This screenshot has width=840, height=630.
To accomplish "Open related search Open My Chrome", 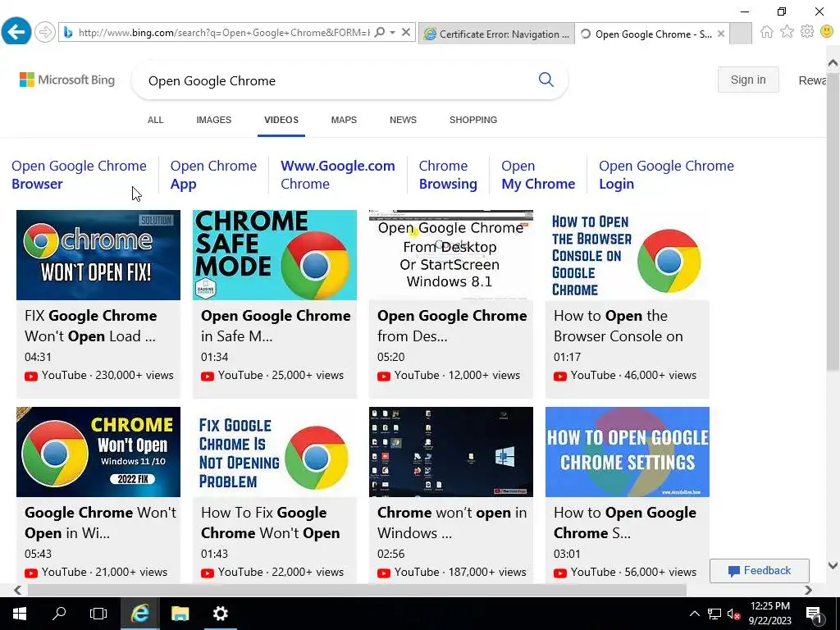I will click(538, 175).
